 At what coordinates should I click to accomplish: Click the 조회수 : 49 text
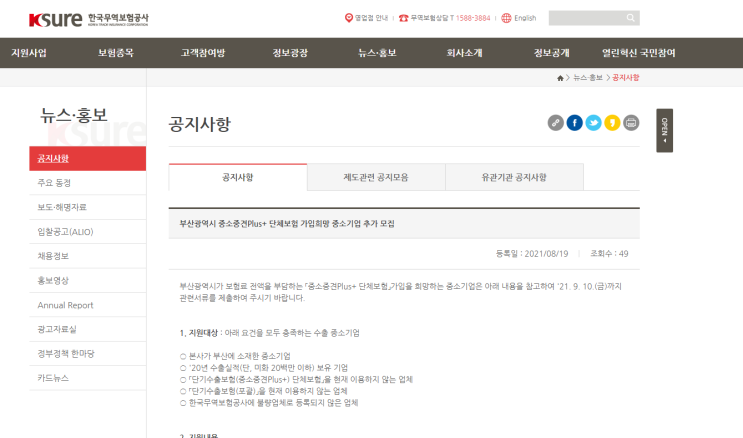(x=609, y=254)
